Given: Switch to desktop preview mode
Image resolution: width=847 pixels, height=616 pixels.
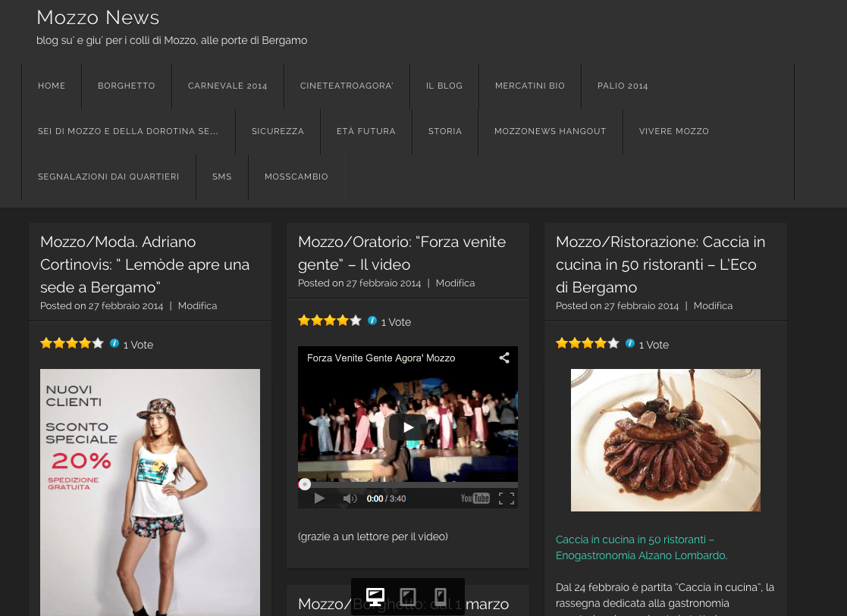Looking at the screenshot, I should pyautogui.click(x=375, y=596).
